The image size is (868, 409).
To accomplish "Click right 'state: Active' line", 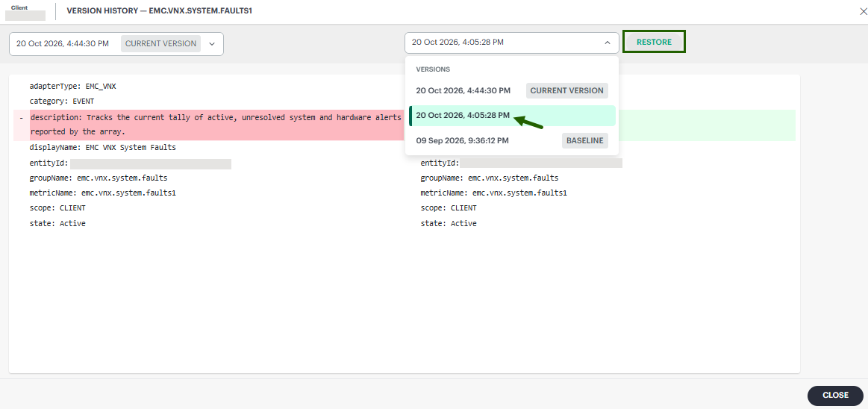I will click(449, 224).
